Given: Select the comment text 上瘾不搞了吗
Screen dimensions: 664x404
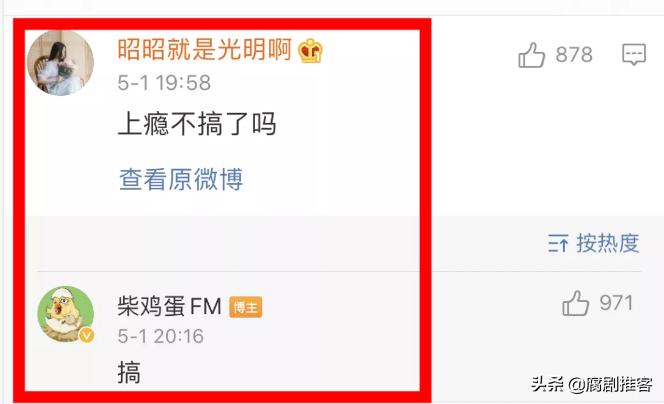Looking at the screenshot, I should tap(197, 124).
